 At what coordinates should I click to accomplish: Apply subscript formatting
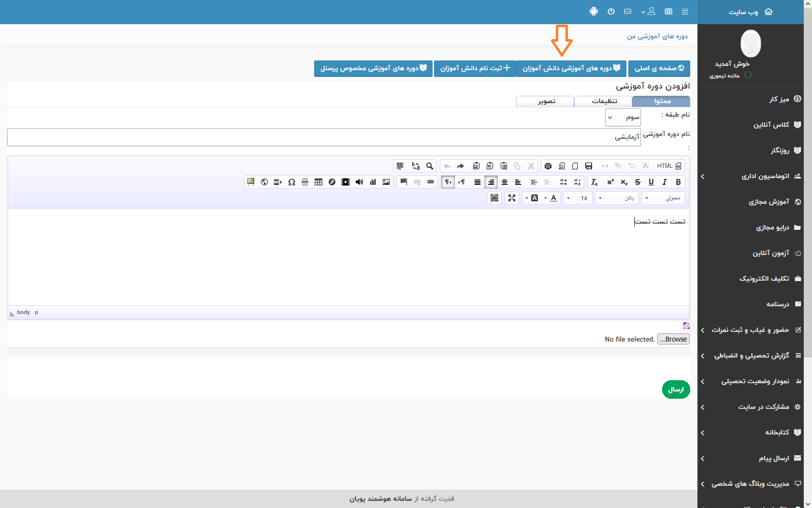pos(624,182)
